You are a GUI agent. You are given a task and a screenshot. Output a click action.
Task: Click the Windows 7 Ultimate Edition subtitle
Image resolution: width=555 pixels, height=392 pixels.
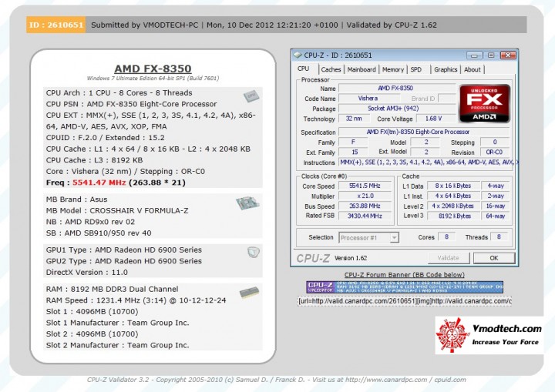(x=153, y=79)
